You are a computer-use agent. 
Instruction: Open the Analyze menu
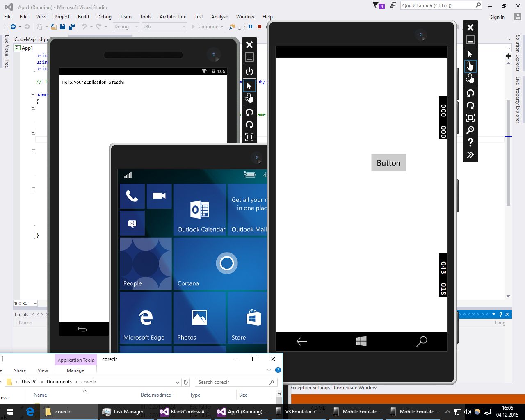(219, 17)
